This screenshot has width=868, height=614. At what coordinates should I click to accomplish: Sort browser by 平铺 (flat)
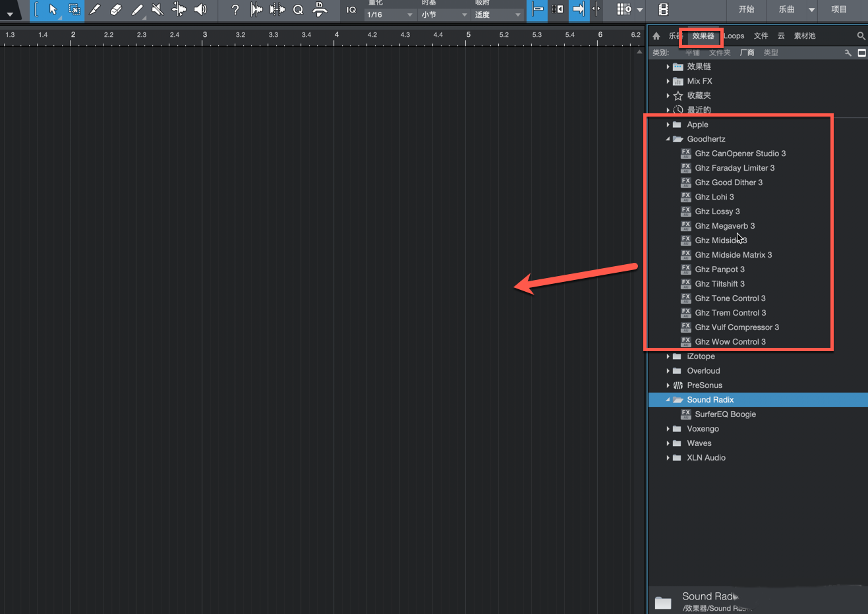click(x=693, y=53)
